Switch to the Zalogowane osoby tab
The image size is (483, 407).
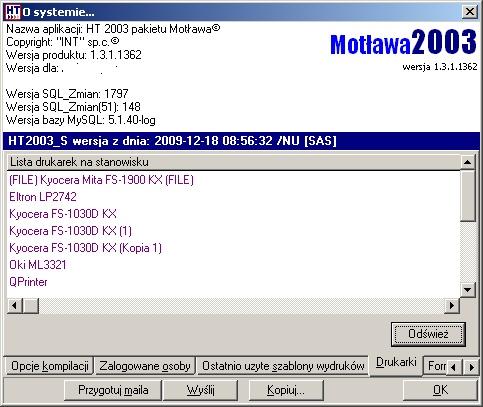click(x=145, y=366)
